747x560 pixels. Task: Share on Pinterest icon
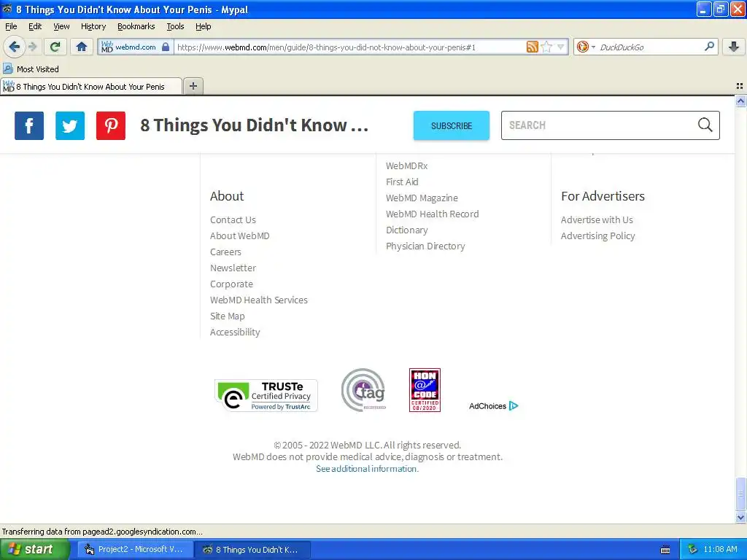tap(111, 125)
